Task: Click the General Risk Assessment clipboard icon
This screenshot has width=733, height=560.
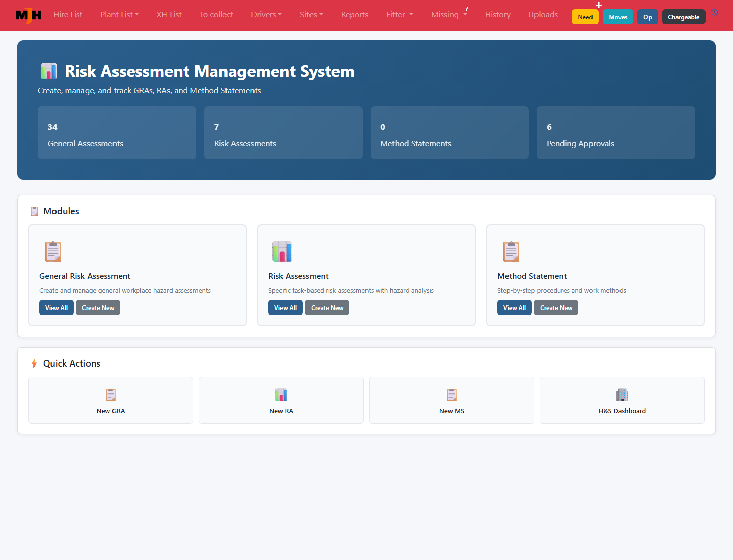Action: 53,251
